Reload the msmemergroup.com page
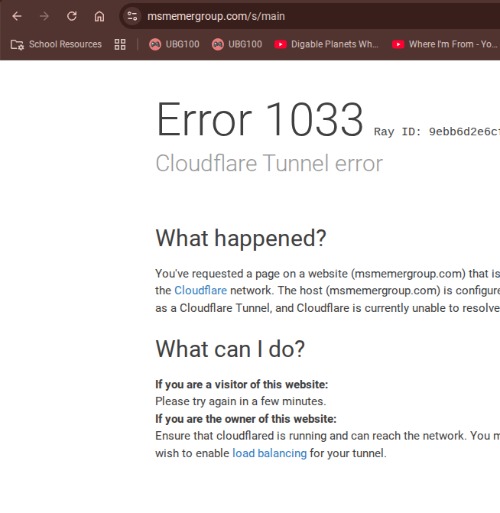 (72, 16)
